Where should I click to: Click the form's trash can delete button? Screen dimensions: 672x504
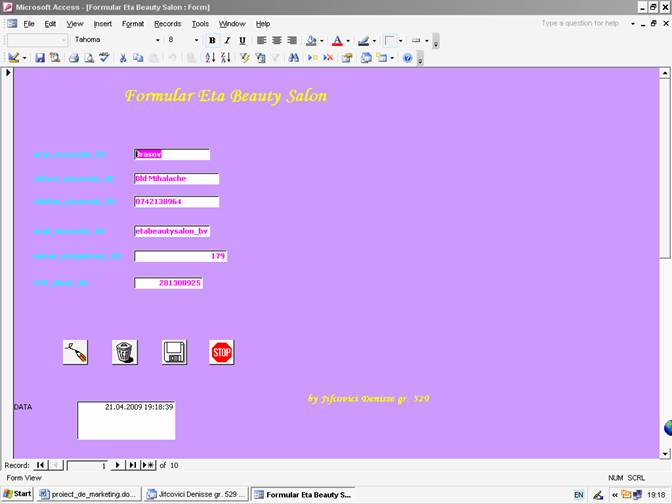point(125,352)
